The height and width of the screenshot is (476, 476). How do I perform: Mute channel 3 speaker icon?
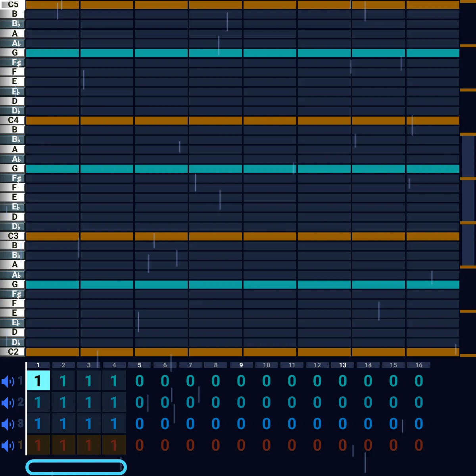[8, 424]
